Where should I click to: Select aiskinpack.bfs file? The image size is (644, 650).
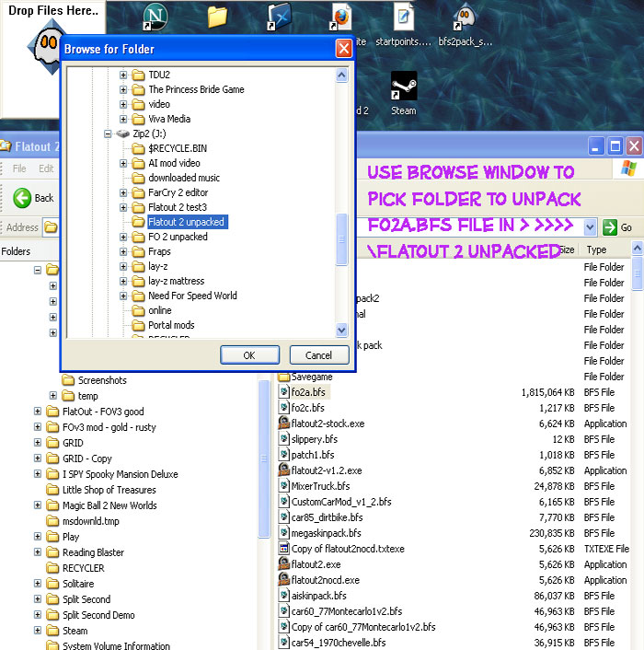[318, 596]
